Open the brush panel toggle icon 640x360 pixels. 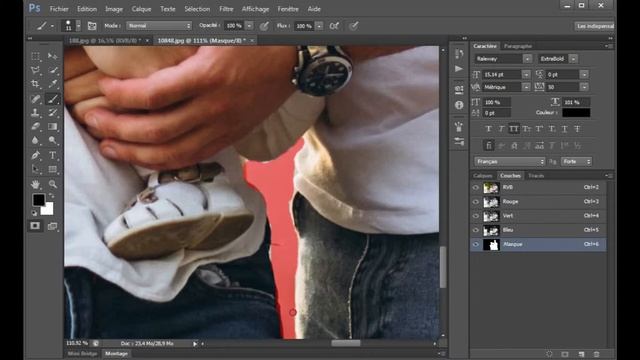pyautogui.click(x=92, y=26)
